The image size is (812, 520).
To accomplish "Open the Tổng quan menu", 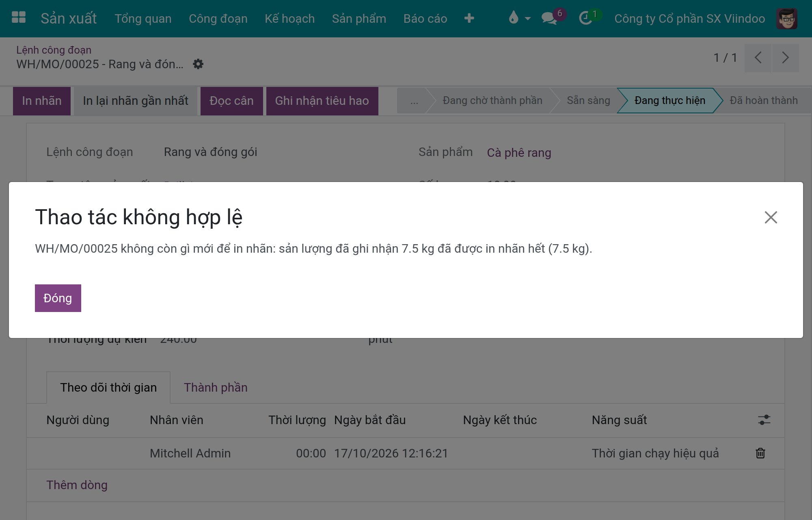I will pyautogui.click(x=143, y=19).
